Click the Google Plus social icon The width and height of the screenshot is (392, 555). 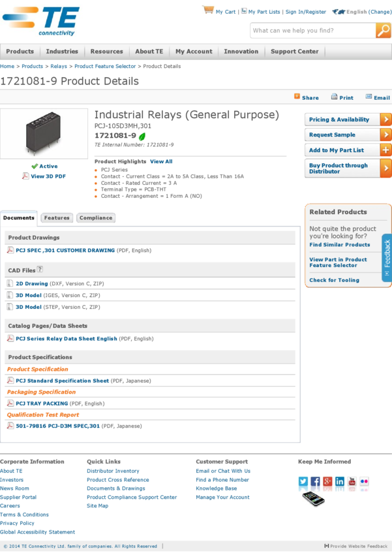327,482
